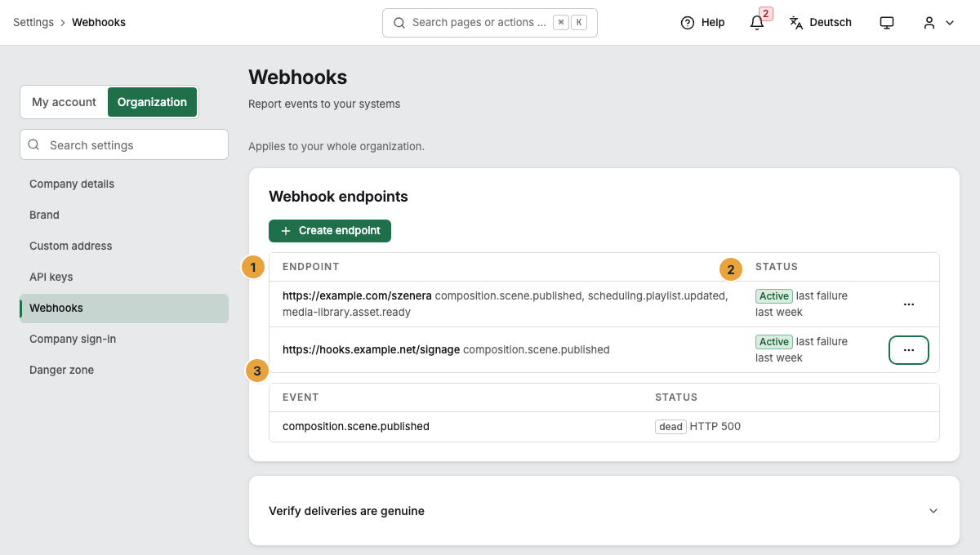The image size is (980, 555).
Task: Open Danger zone settings
Action: 124,370
